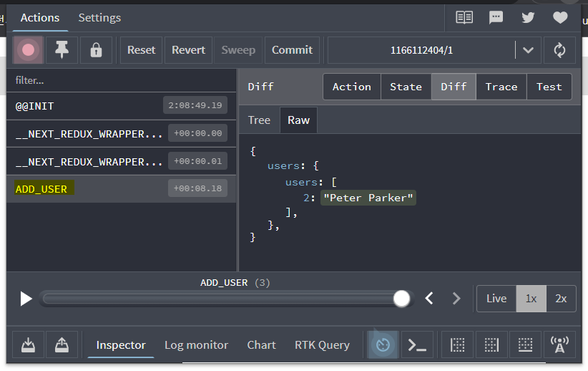Click the export state icon

click(62, 344)
